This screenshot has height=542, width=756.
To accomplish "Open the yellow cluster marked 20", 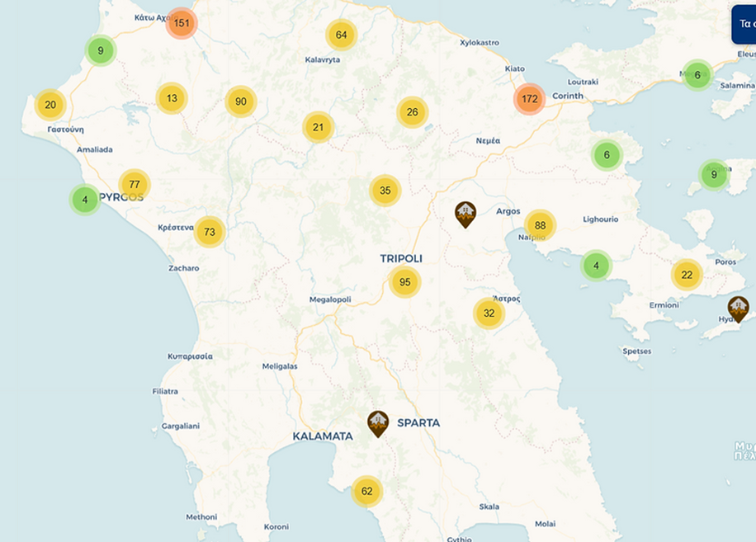I will pos(50,105).
